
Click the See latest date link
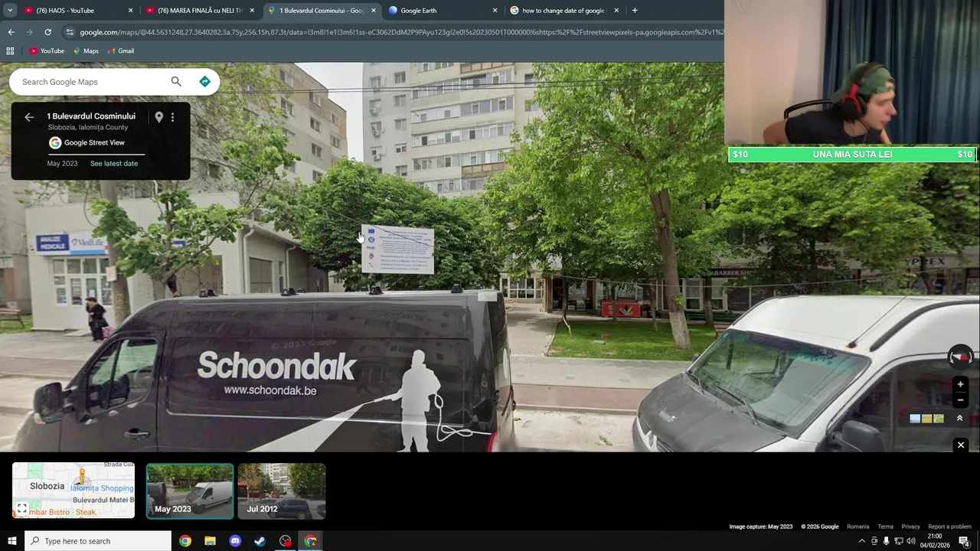[114, 164]
